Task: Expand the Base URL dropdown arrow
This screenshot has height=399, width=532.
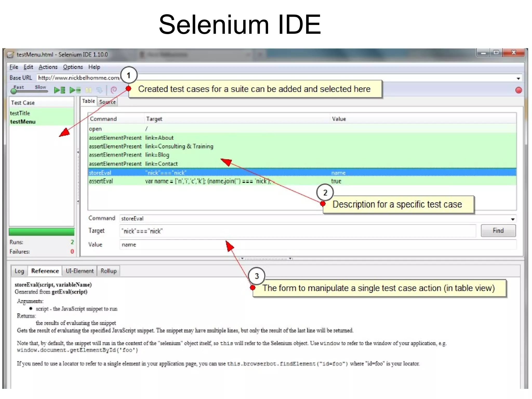Action: pos(518,78)
